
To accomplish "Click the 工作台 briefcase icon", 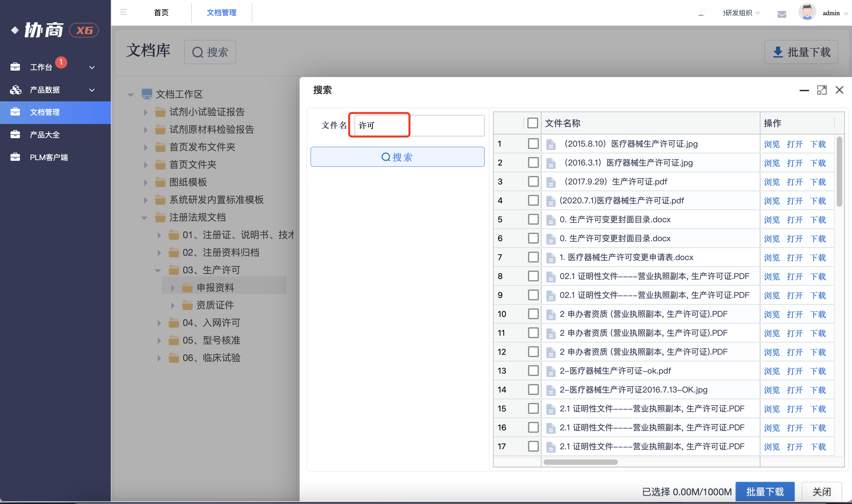I will [x=15, y=67].
